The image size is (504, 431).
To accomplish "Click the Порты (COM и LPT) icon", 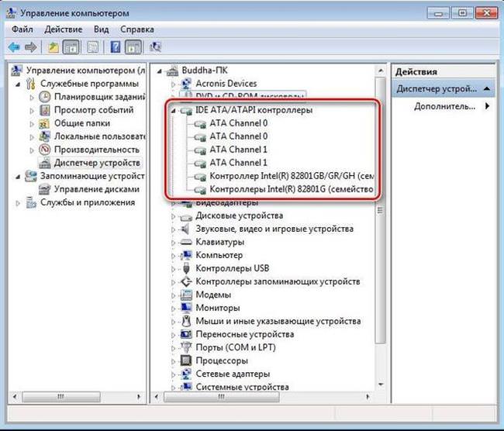I will (x=186, y=347).
